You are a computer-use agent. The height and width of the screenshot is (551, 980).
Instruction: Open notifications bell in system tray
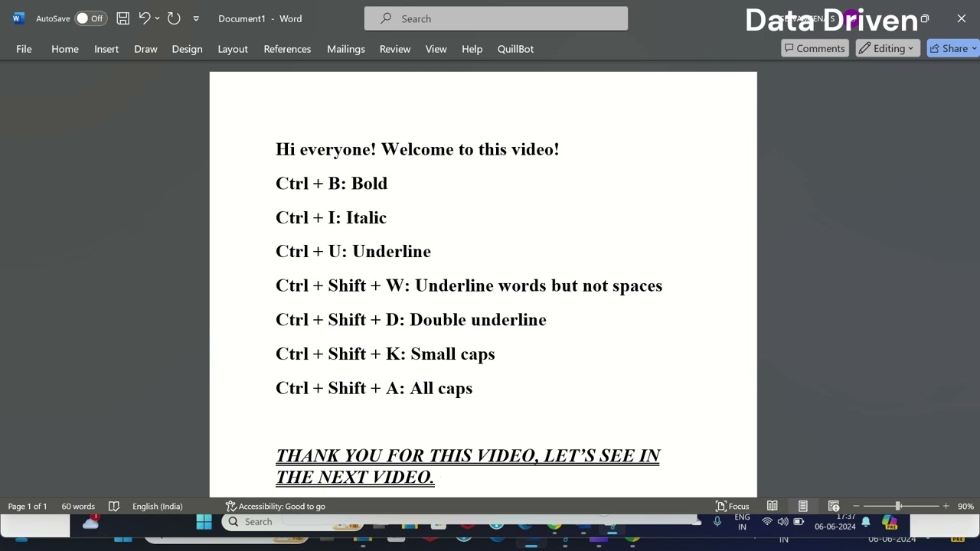point(866,522)
